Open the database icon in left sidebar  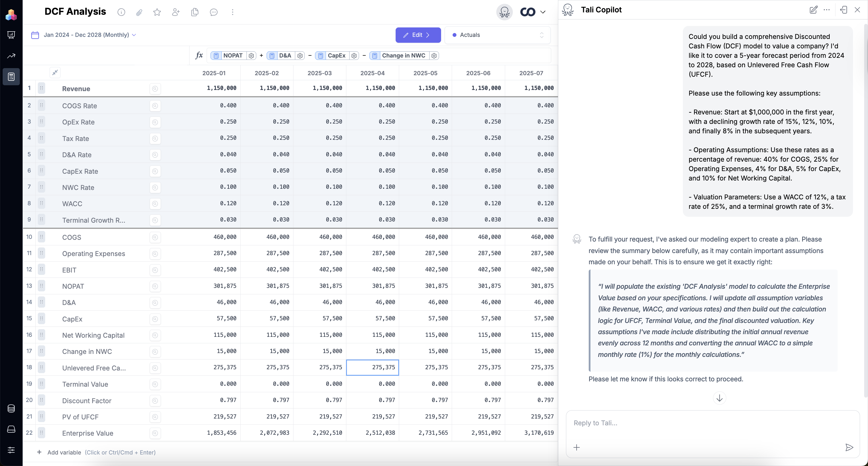11,408
